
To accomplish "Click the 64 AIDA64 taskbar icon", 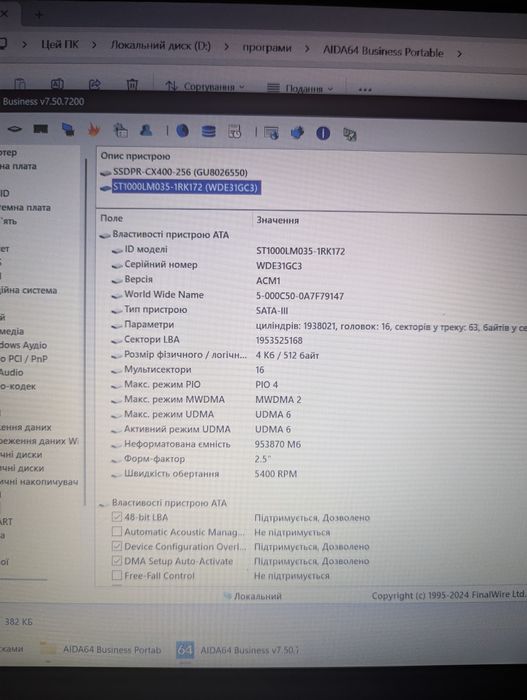I will point(185,650).
